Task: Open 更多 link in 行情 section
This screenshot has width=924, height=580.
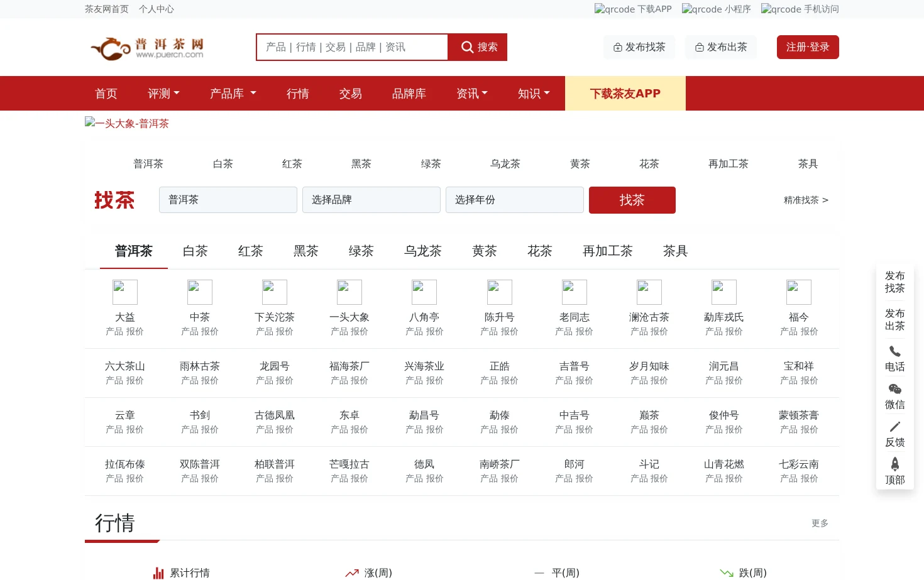Action: click(x=820, y=523)
